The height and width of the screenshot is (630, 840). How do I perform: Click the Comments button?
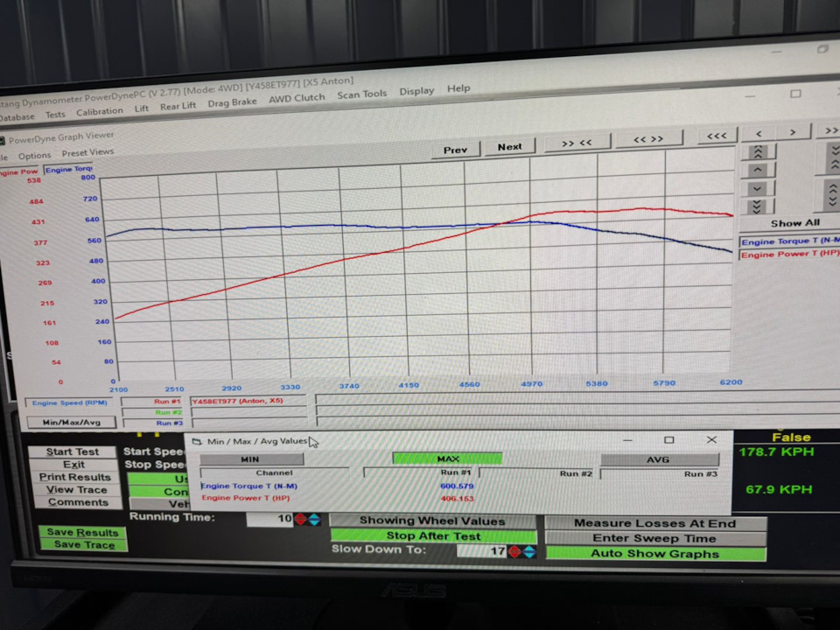click(x=78, y=502)
